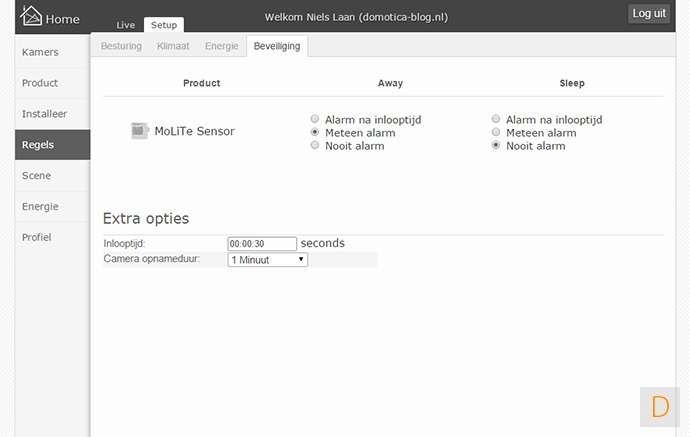Open Kamers in the sidebar
The height and width of the screenshot is (437, 690).
tap(40, 52)
